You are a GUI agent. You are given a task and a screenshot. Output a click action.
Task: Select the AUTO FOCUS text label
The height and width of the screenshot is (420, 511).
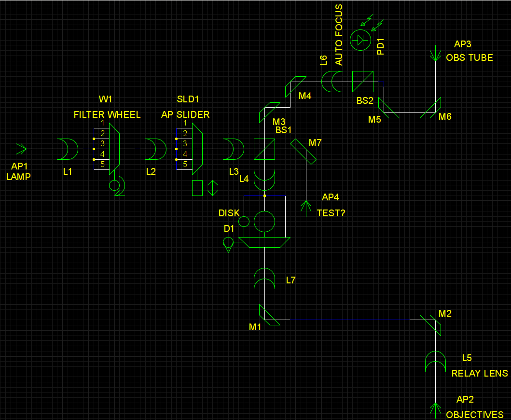point(339,35)
